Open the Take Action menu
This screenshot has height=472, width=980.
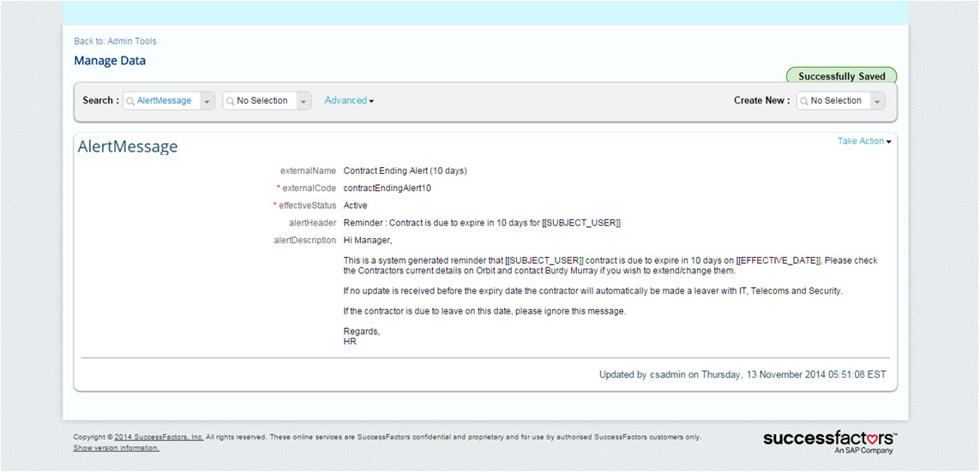[x=864, y=141]
